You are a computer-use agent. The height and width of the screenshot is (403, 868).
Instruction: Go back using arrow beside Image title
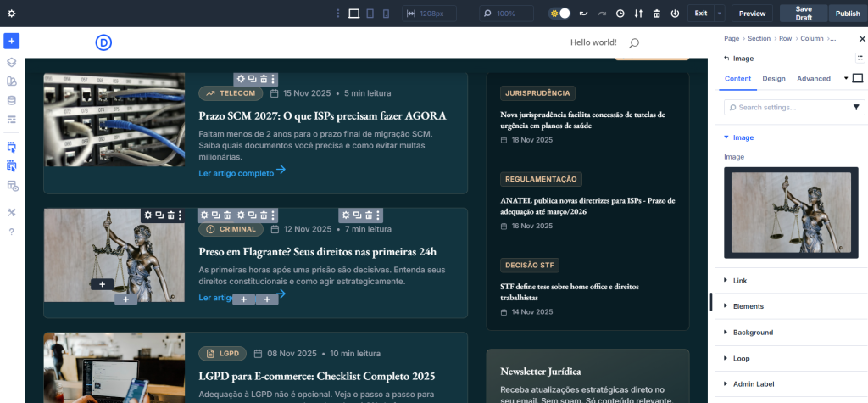[726, 59]
